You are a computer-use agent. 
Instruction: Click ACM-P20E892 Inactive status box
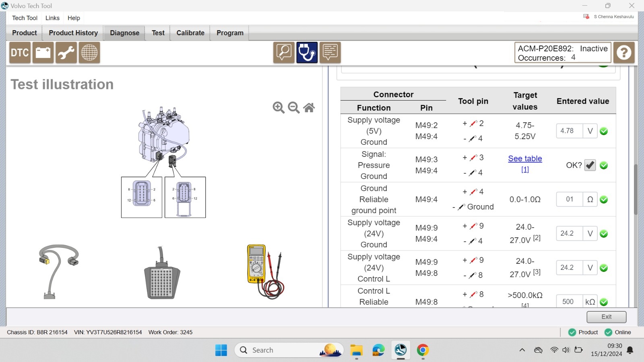click(x=563, y=53)
